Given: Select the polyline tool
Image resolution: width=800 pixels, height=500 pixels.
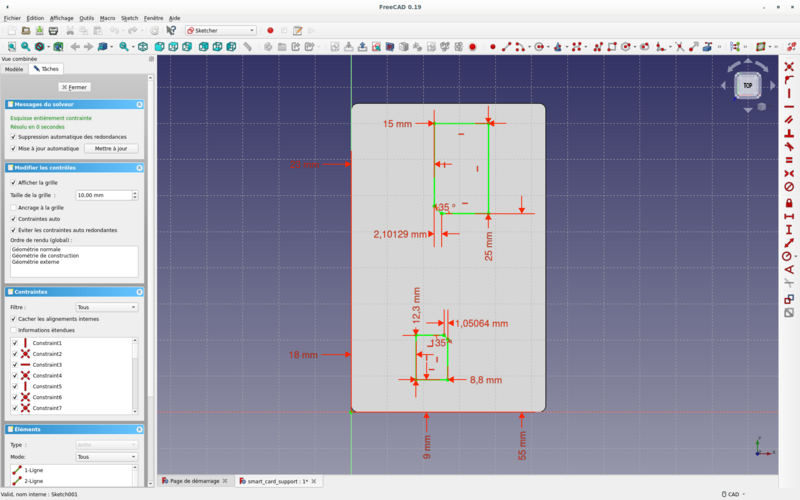Looking at the screenshot, I should click(x=598, y=47).
